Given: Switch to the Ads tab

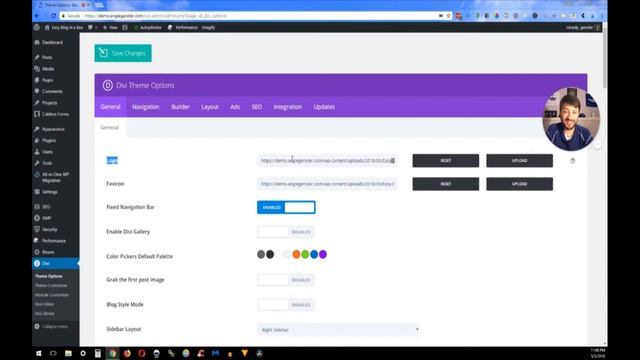Looking at the screenshot, I should [235, 107].
